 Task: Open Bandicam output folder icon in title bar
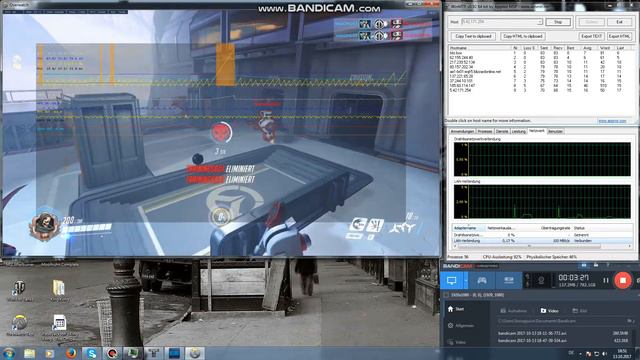click(x=596, y=265)
